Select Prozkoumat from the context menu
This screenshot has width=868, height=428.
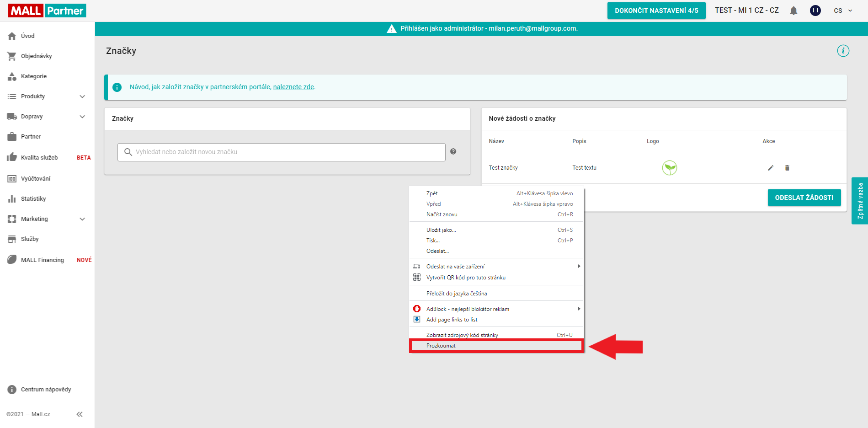coord(441,346)
